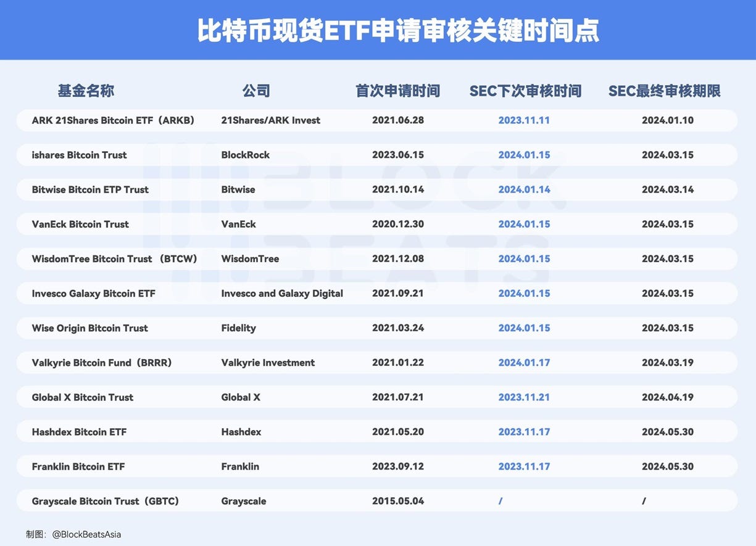Screen dimensions: 756x546
Task: Click the Hashdex Bitcoin ETF fund name
Action: 79,431
